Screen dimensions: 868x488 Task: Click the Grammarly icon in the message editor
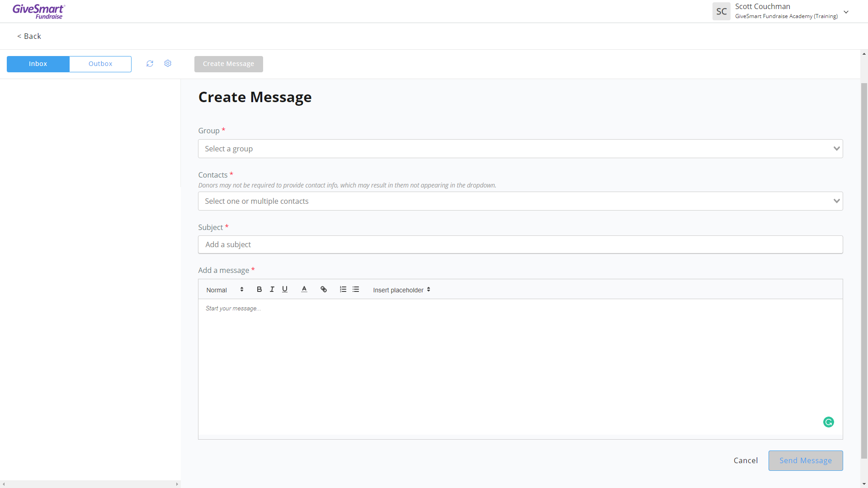click(x=829, y=422)
